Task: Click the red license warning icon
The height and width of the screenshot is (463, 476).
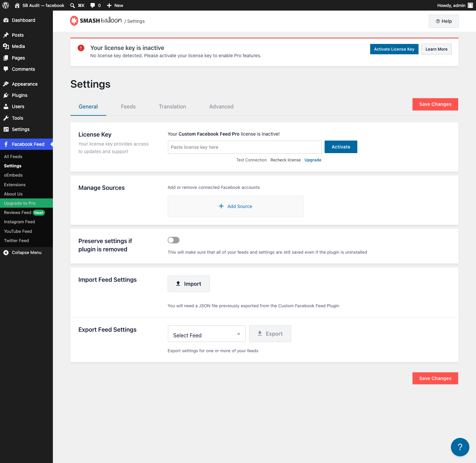Action: tap(81, 48)
